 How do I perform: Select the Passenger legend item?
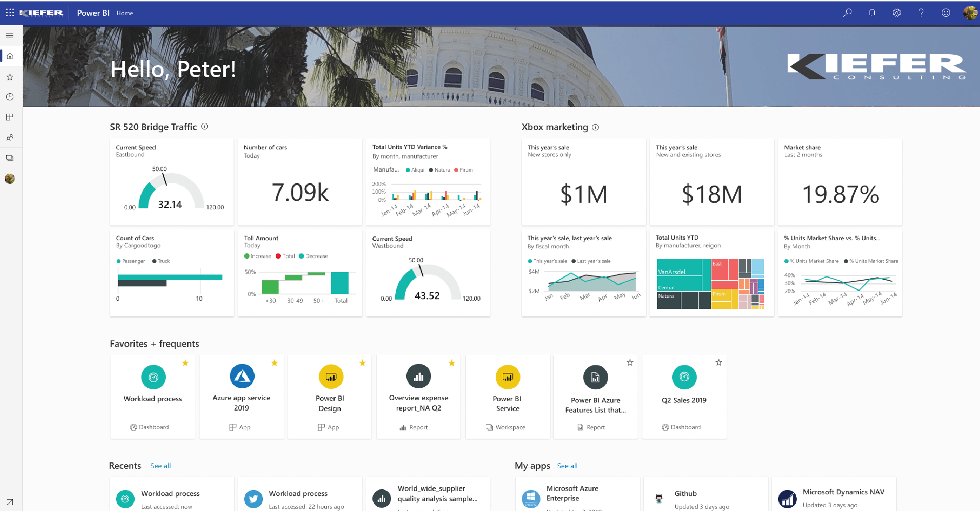click(130, 261)
